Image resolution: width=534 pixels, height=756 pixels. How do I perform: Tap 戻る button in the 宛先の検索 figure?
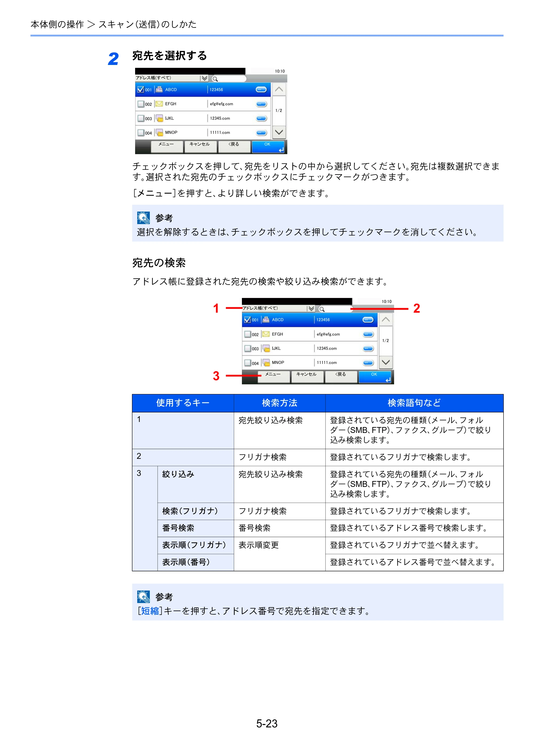pyautogui.click(x=341, y=377)
